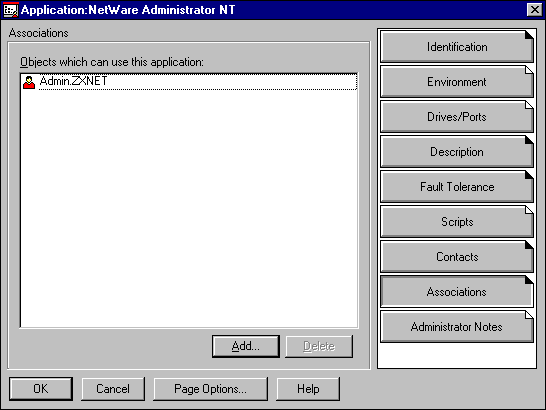This screenshot has width=546, height=410.
Task: Confirm changes with the OK button
Action: (41, 389)
